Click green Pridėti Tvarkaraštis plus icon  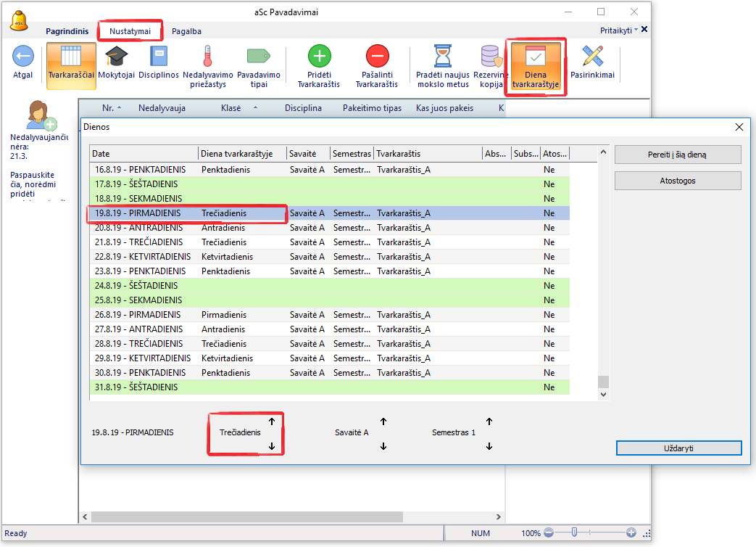coord(319,57)
